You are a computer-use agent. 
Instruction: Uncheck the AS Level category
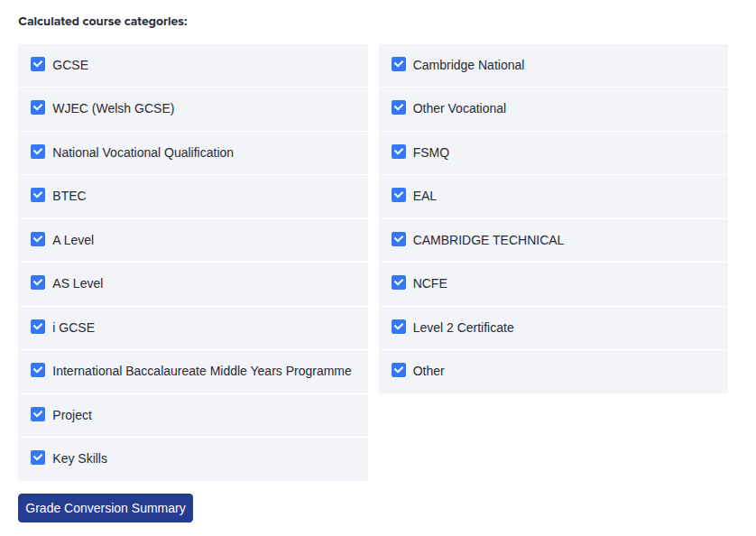pos(38,282)
